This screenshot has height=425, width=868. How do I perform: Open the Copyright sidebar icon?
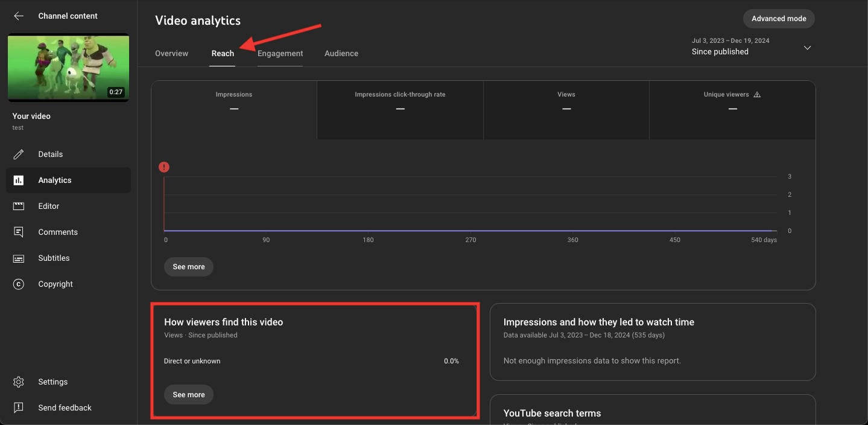point(19,284)
